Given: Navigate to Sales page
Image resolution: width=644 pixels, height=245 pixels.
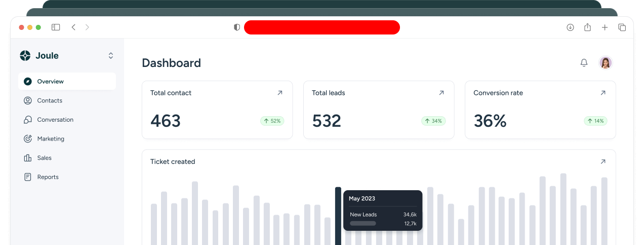Looking at the screenshot, I should [x=44, y=158].
